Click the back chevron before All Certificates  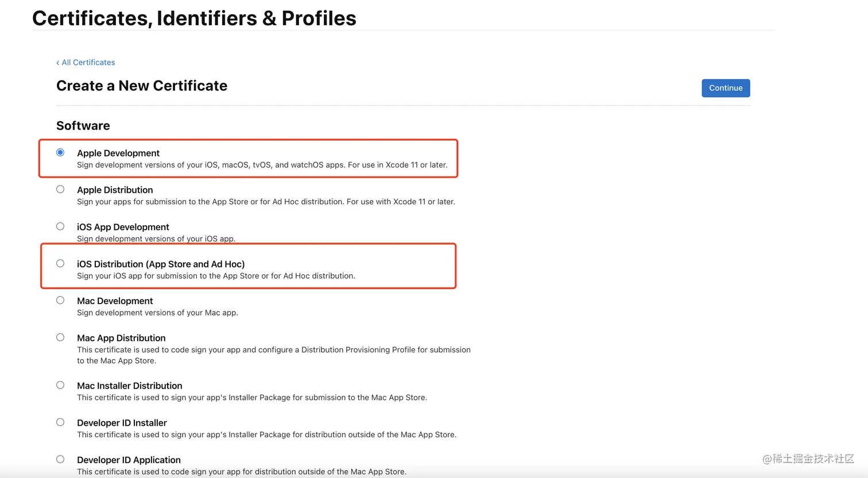[57, 63]
